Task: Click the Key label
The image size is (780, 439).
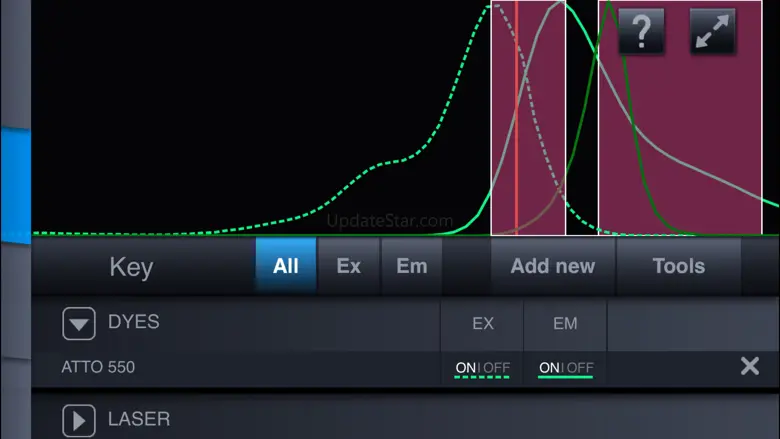Action: click(x=131, y=267)
